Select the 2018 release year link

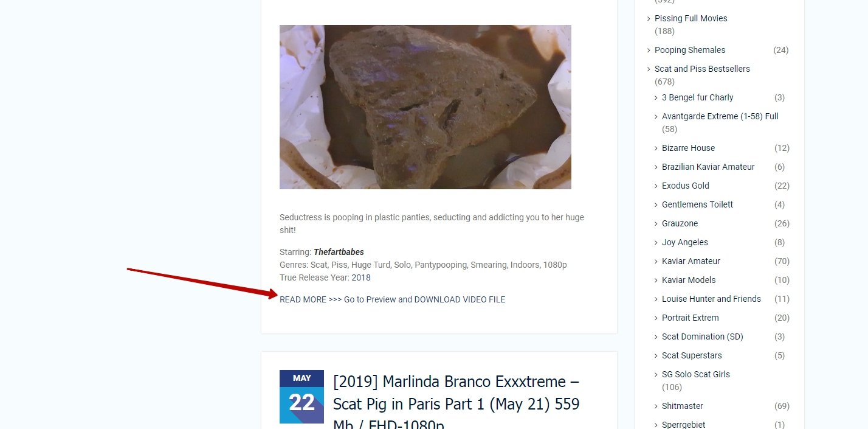(361, 277)
